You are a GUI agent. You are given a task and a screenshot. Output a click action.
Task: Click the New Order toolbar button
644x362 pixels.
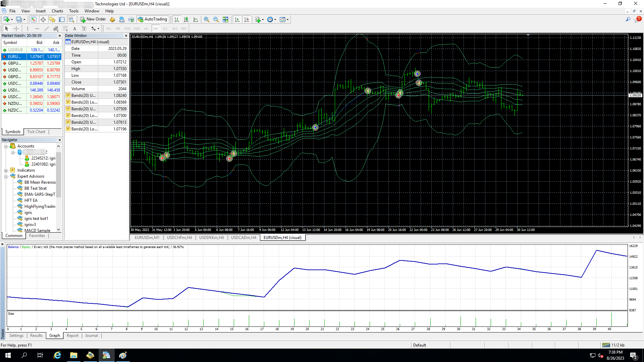coord(93,19)
